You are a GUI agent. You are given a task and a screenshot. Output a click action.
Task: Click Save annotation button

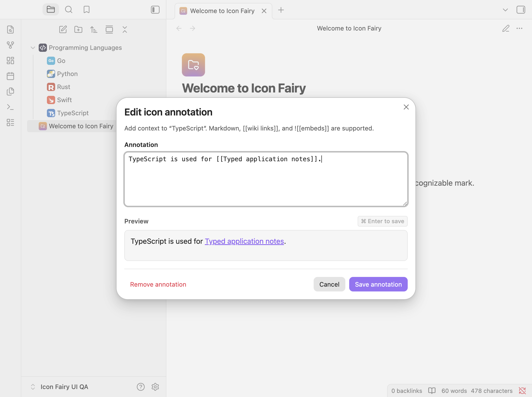pos(378,284)
